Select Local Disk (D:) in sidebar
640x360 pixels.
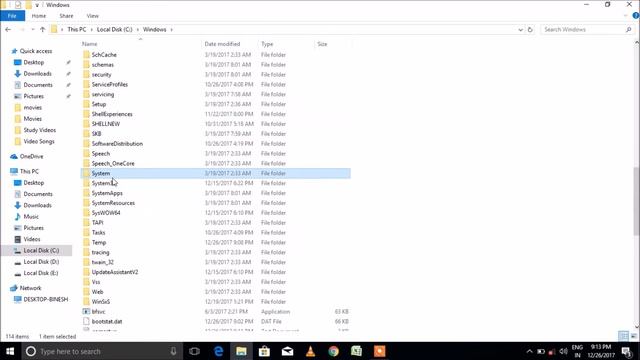[x=41, y=262]
